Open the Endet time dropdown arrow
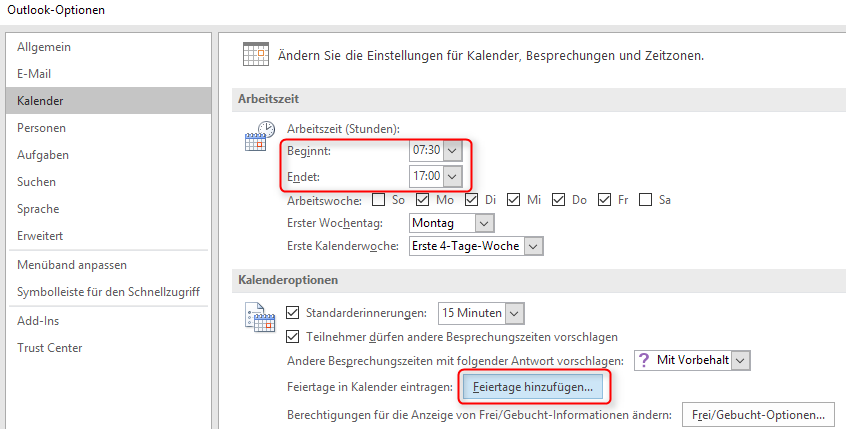Screen dimensions: 846x429 453,176
